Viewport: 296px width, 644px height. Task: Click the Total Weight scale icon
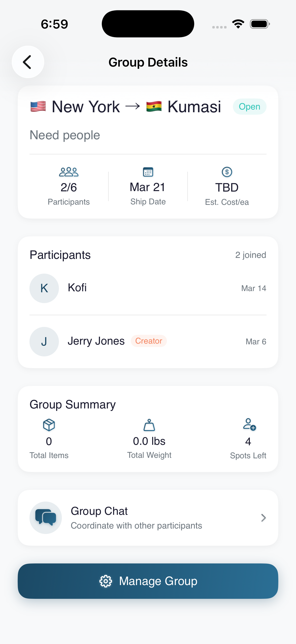pos(149,425)
